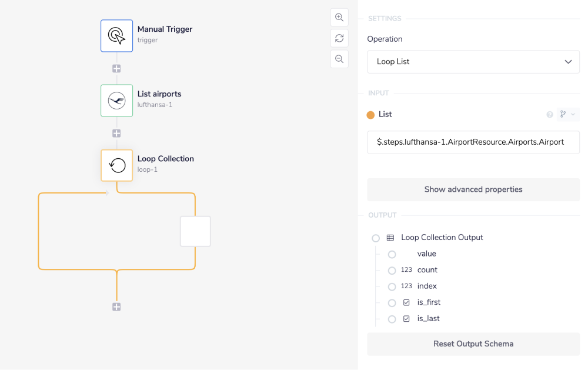The height and width of the screenshot is (370, 588).
Task: Click the plus icon below the Manual Trigger node
Action: (x=116, y=69)
